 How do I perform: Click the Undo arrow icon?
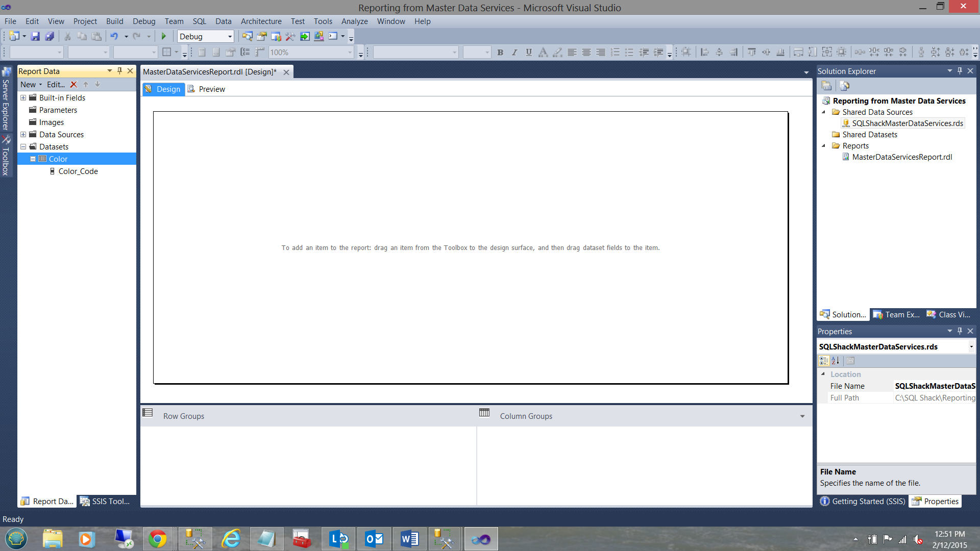click(114, 36)
